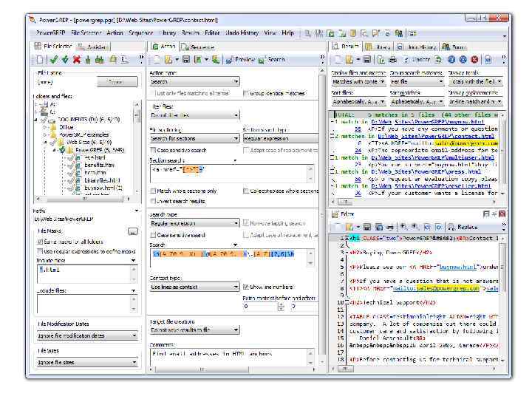
Task: Open the Search type dropdown showing Regular expression
Action: [x=195, y=223]
